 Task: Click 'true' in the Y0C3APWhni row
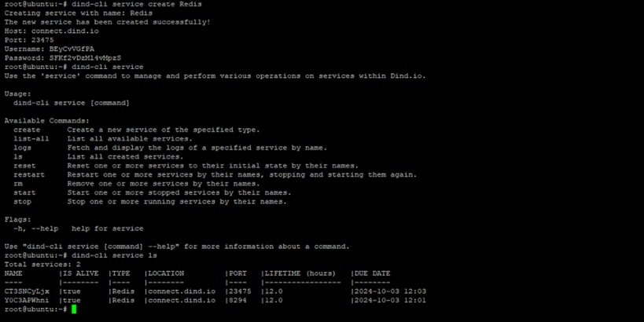(72, 300)
